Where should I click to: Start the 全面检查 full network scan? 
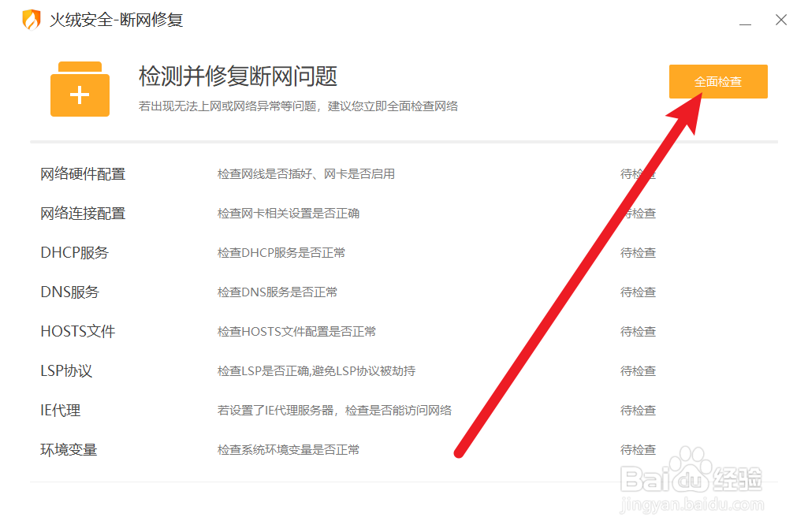click(717, 81)
